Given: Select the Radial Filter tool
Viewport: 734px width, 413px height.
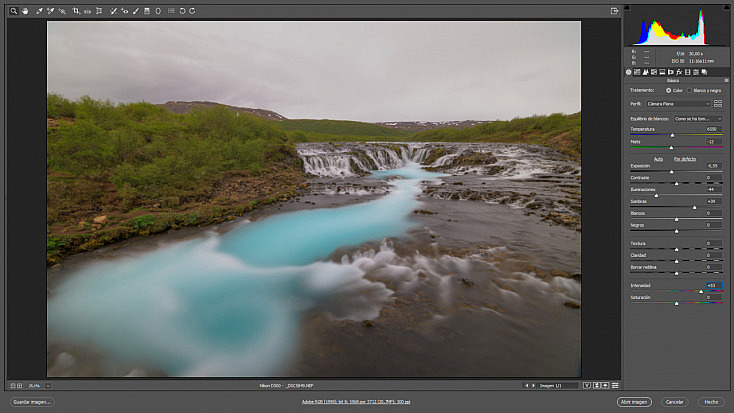Looking at the screenshot, I should (x=158, y=11).
